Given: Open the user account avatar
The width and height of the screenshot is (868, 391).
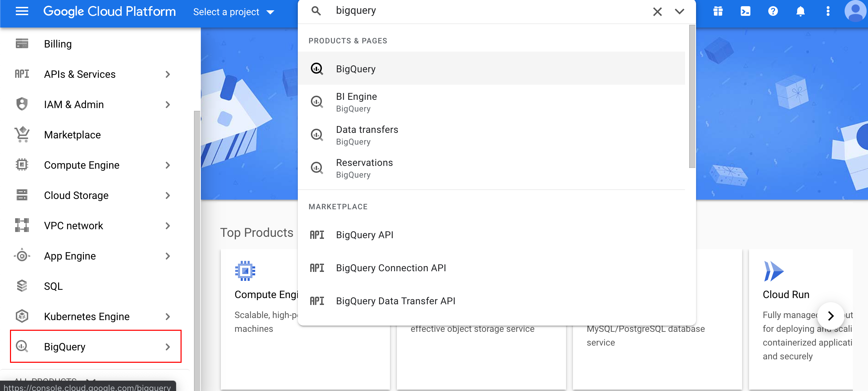Looking at the screenshot, I should 855,11.
